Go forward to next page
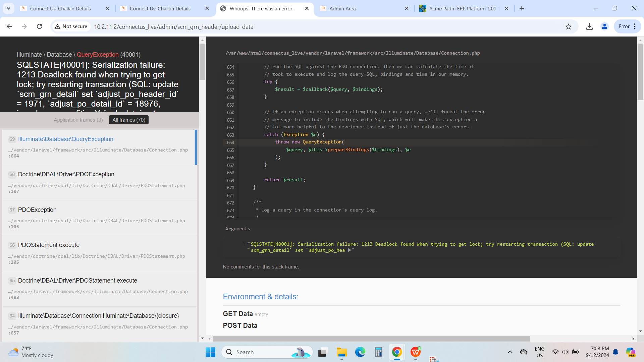The height and width of the screenshot is (362, 644). 24,26
